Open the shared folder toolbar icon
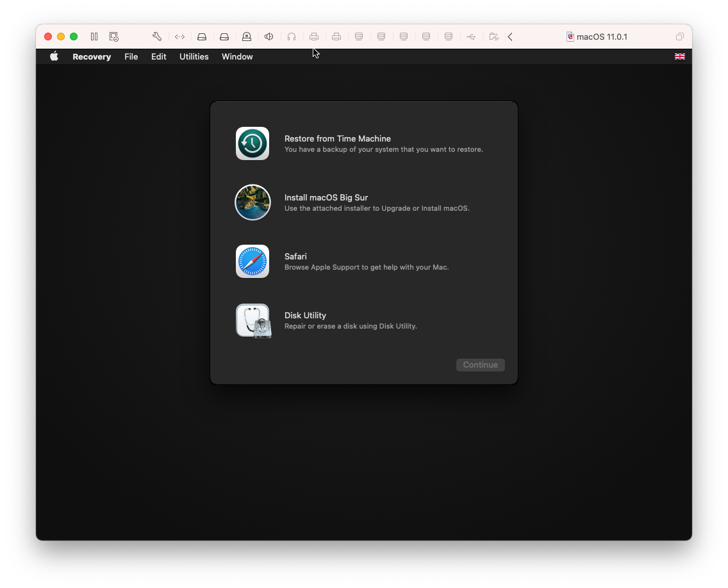This screenshot has height=588, width=728. 493,37
